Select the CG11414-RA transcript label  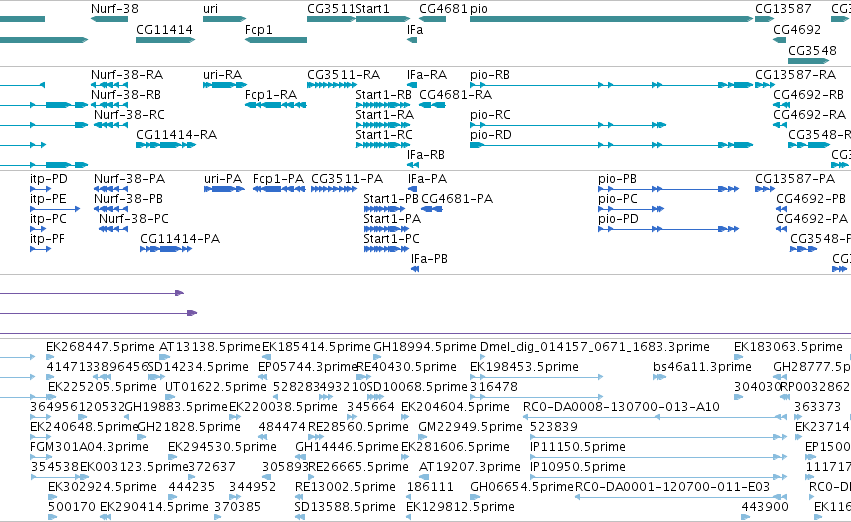tap(176, 135)
